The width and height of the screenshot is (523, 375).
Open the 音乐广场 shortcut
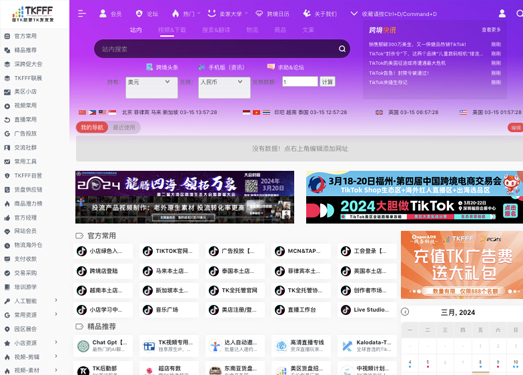pos(169,310)
